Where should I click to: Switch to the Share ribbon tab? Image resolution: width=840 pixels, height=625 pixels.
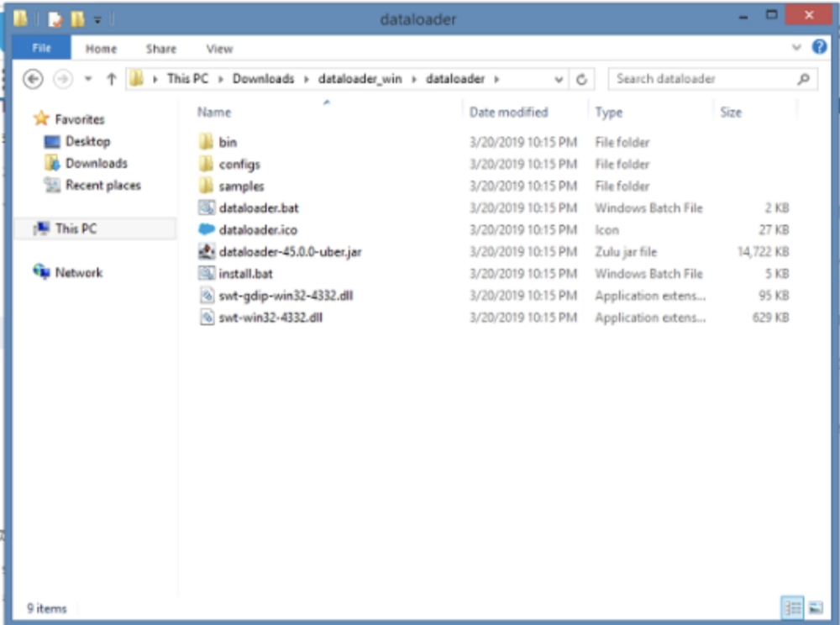160,49
